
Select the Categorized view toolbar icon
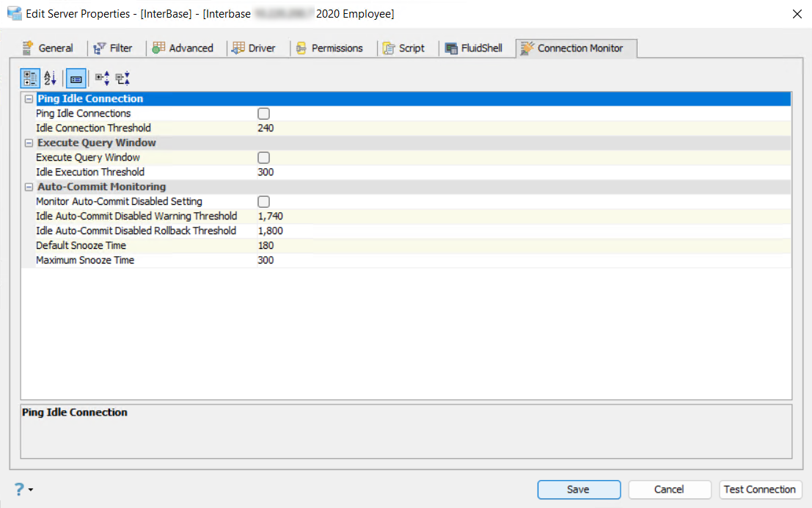click(x=30, y=79)
